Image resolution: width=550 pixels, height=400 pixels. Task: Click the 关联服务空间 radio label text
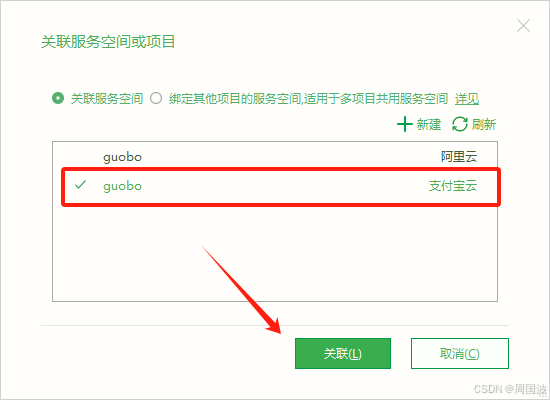[x=107, y=99]
